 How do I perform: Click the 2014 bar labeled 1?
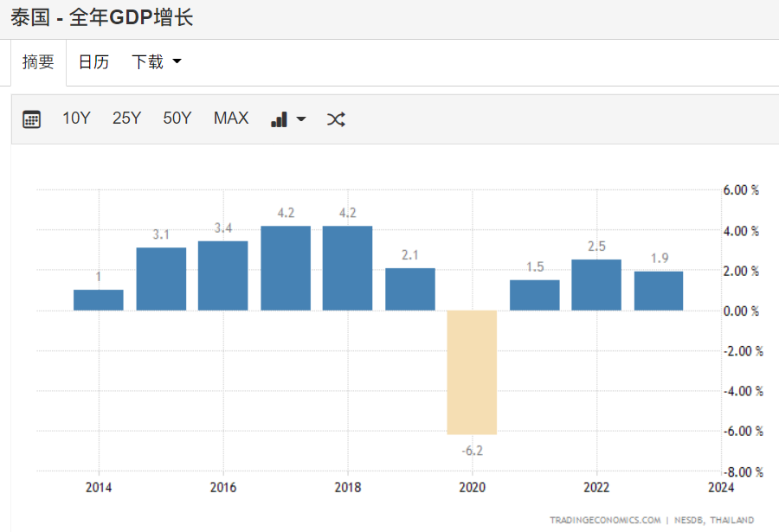99,300
